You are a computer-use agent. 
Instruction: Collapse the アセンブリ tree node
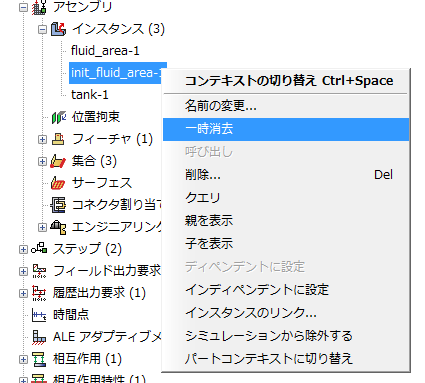[23, 7]
